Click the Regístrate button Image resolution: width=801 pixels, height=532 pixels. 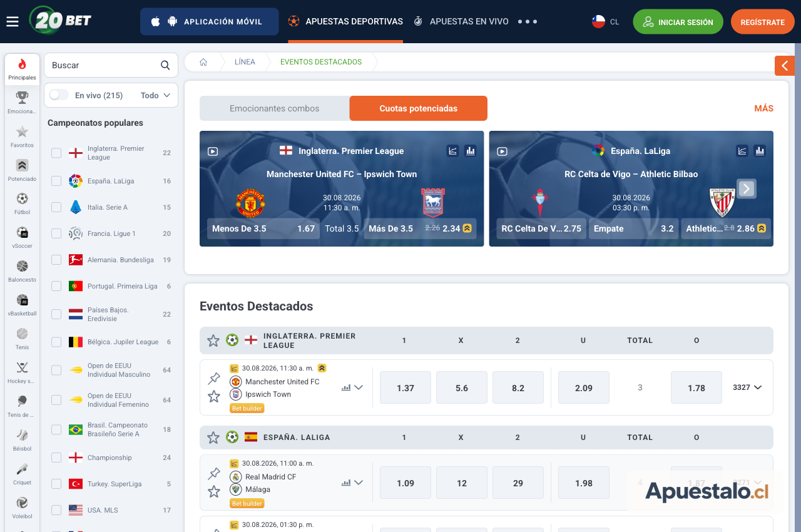pos(763,22)
